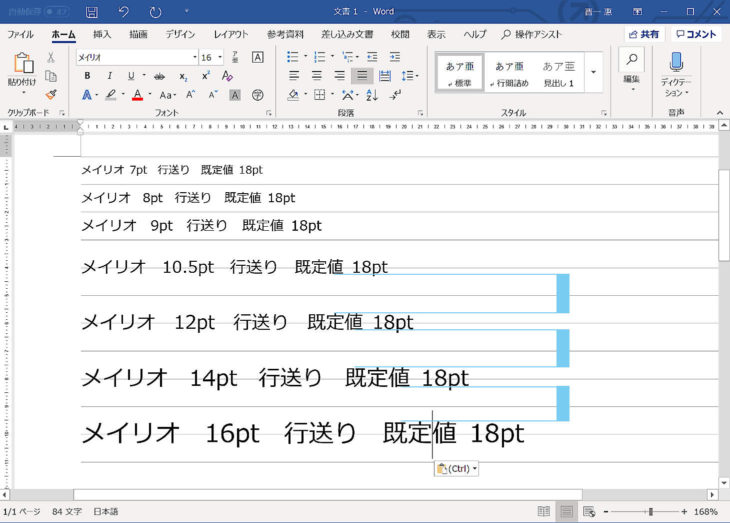Click the Format Painter brush icon
This screenshot has width=730, height=523.
51,95
